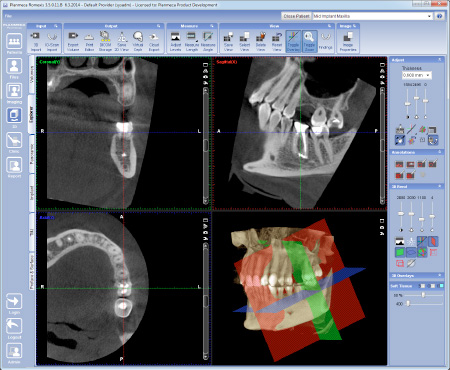450x370 pixels.
Task: Open the File menu
Action: point(8,16)
